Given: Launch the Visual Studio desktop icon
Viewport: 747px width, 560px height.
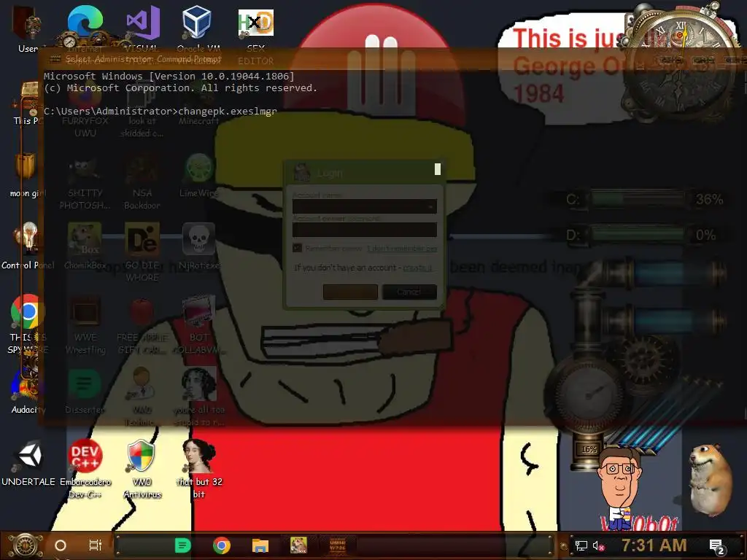Looking at the screenshot, I should (x=142, y=23).
